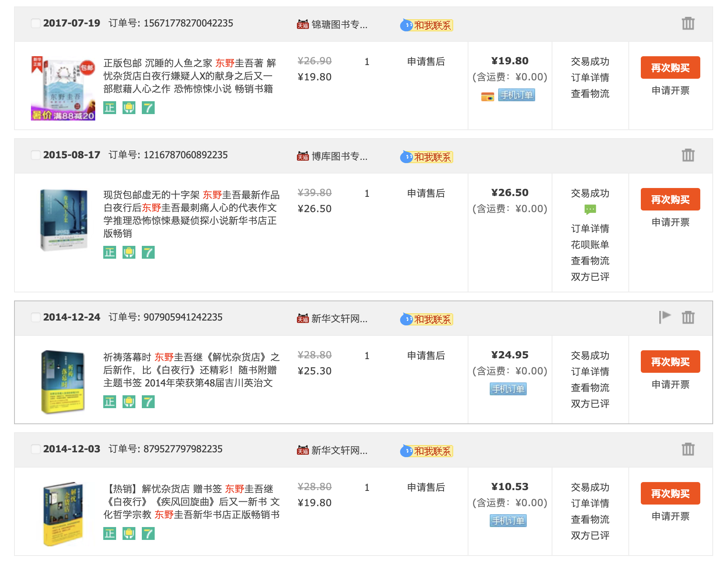
Task: Click 再次购买 for the 沉睡的人鱼之家 order
Action: pos(670,67)
